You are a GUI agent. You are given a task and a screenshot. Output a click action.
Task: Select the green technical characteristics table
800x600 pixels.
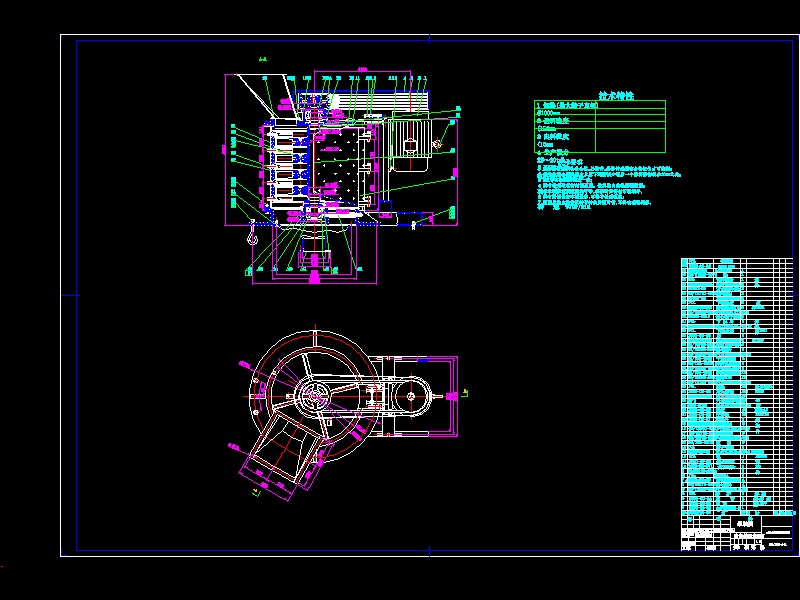point(600,127)
